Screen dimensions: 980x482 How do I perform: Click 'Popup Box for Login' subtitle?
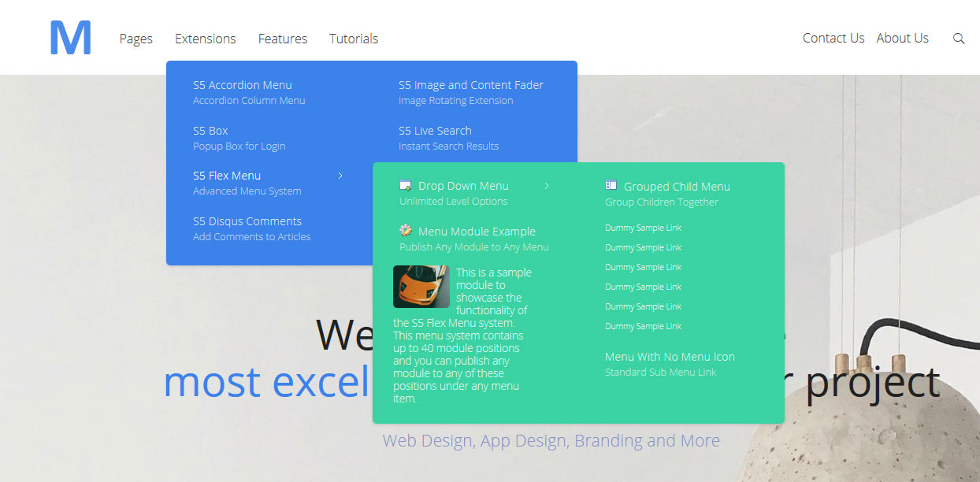pos(239,146)
